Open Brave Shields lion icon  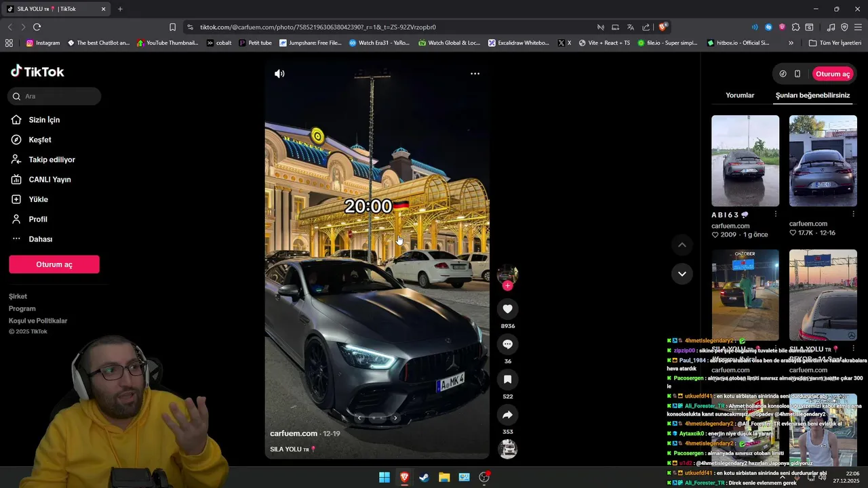[663, 27]
